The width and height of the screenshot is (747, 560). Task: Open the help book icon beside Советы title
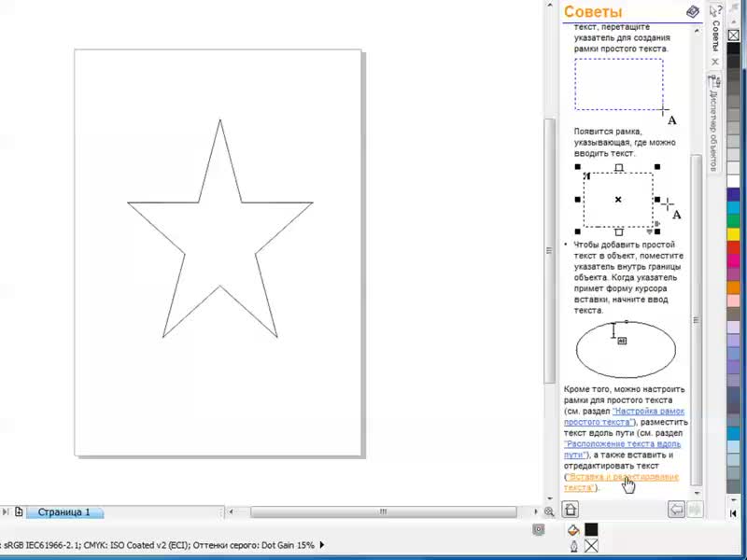coord(693,11)
